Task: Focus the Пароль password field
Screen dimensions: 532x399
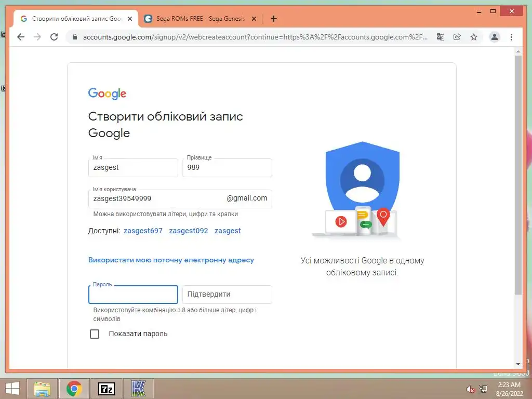Action: point(133,295)
